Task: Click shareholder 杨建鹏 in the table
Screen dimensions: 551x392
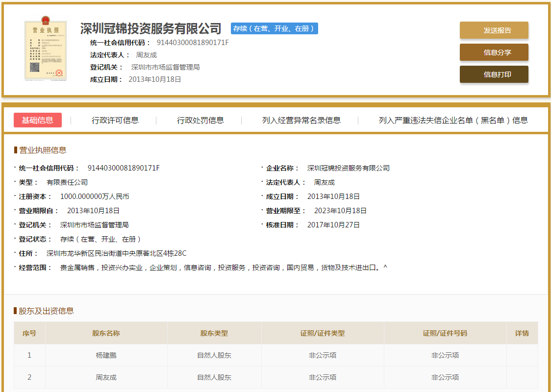Action: [x=106, y=355]
